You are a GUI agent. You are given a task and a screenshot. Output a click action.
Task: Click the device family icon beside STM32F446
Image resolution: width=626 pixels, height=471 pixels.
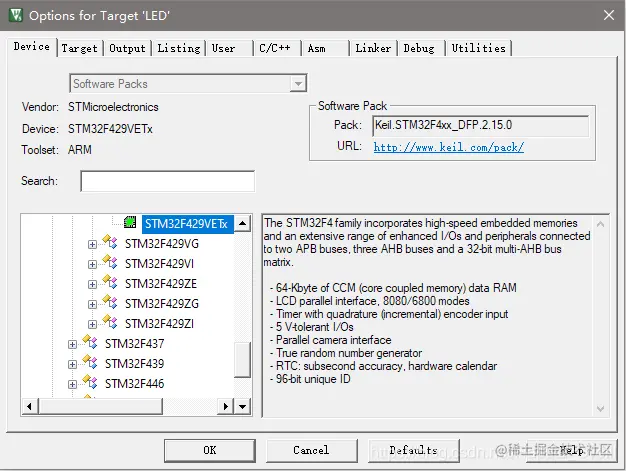[90, 382]
